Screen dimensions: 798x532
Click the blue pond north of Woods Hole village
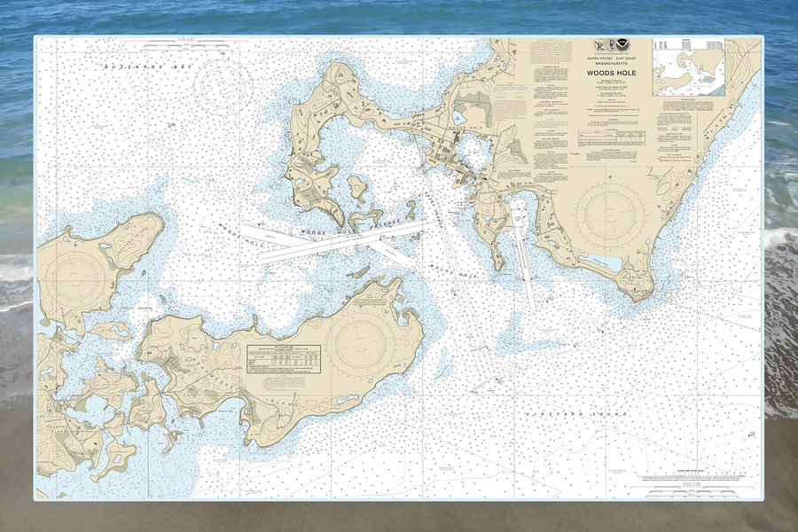coord(458,115)
